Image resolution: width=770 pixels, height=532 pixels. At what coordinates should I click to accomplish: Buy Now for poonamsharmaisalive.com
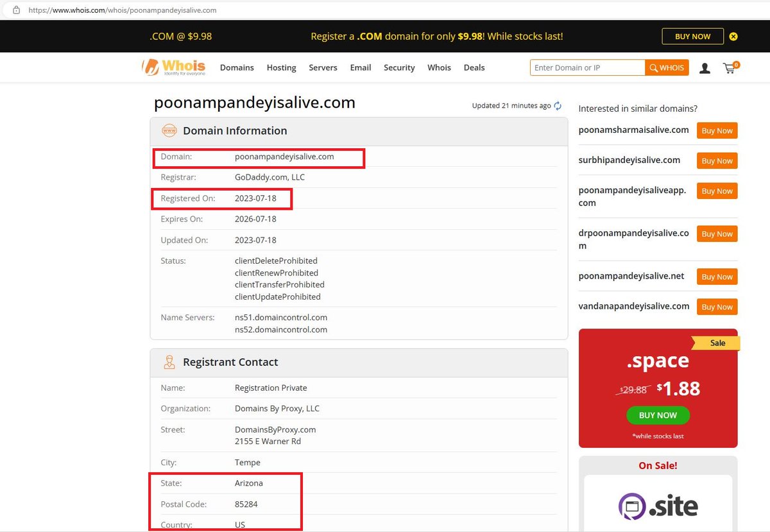(x=717, y=130)
